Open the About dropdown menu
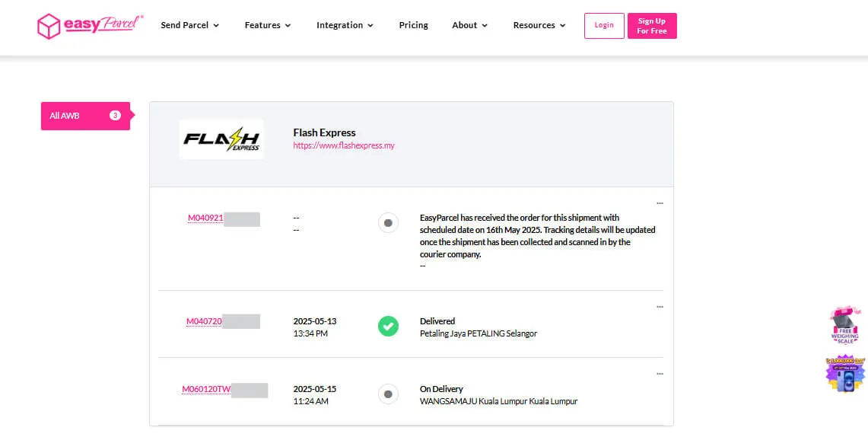The image size is (868, 440). tap(469, 26)
